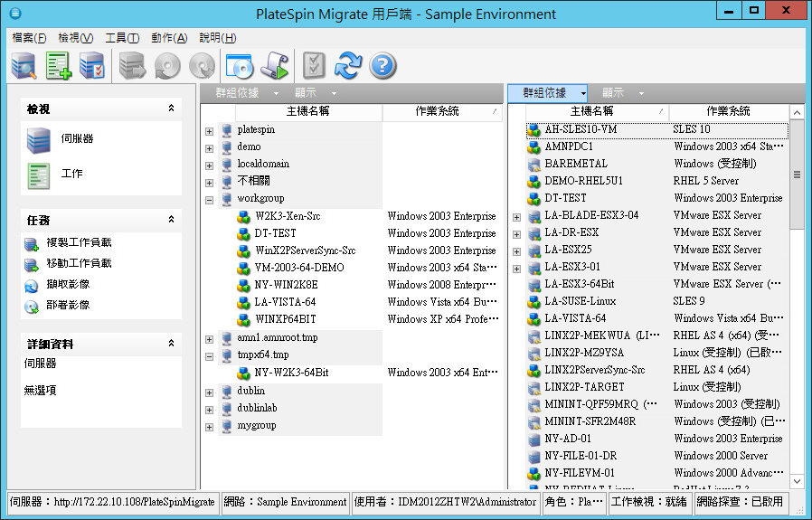Open the 工具 menu

coord(121,38)
